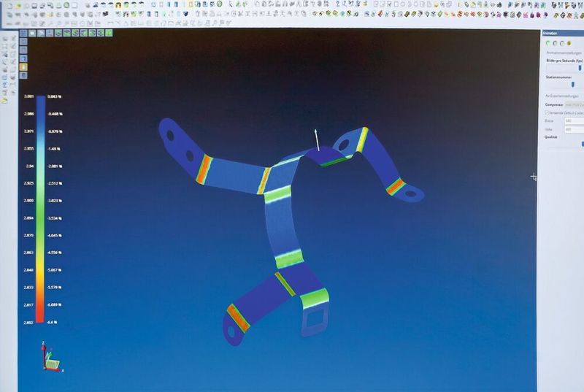Viewport: 584px width, 392px height.
Task: Click the new document icon in top toolbar
Action: tap(9, 5)
